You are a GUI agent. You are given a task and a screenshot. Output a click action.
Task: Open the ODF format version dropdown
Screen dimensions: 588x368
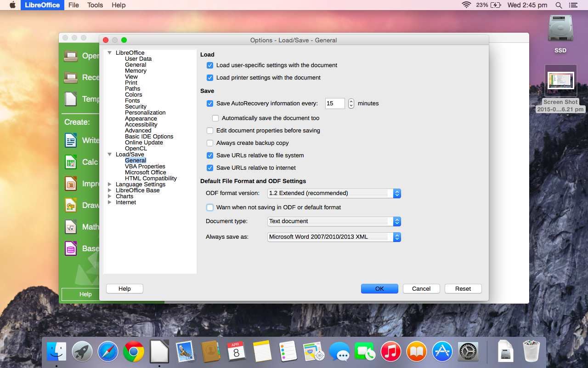(334, 193)
